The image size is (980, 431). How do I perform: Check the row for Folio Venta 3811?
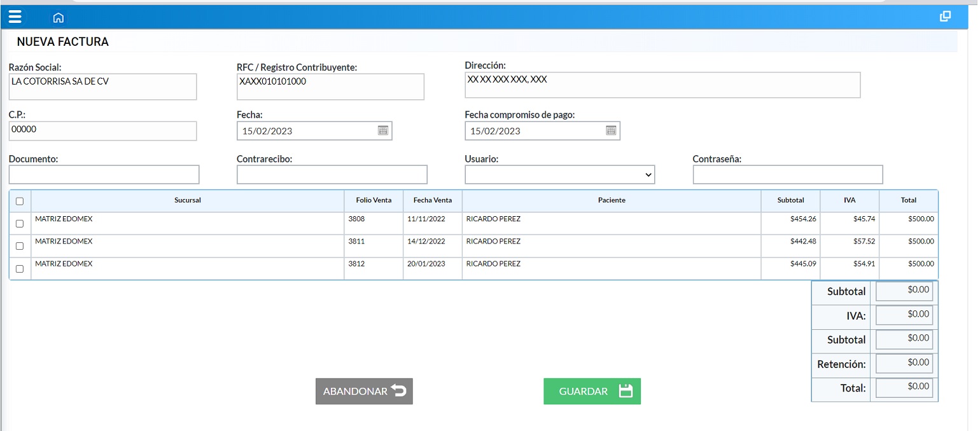click(20, 246)
